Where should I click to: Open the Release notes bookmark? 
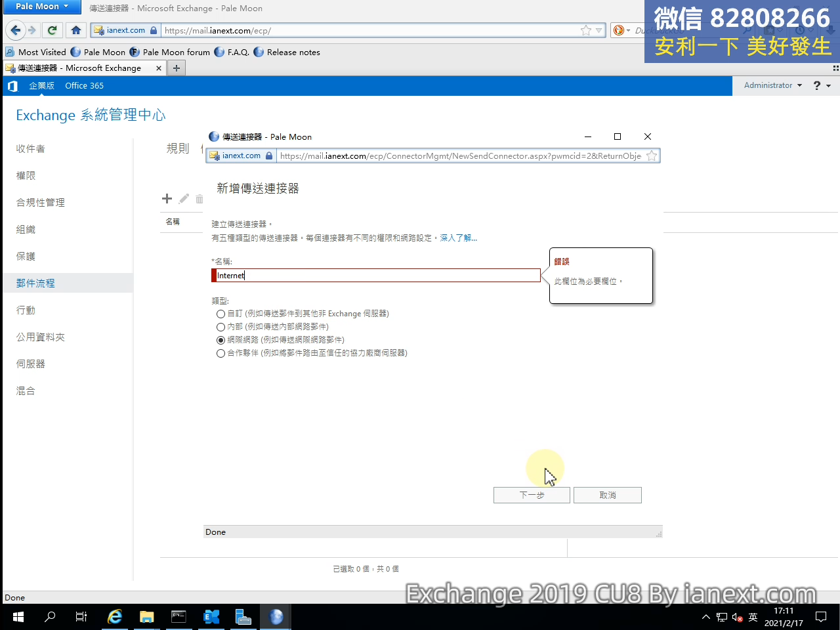287,52
